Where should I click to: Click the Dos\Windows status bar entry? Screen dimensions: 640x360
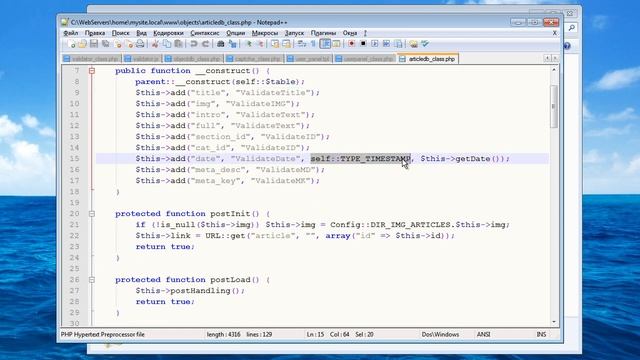point(440,334)
